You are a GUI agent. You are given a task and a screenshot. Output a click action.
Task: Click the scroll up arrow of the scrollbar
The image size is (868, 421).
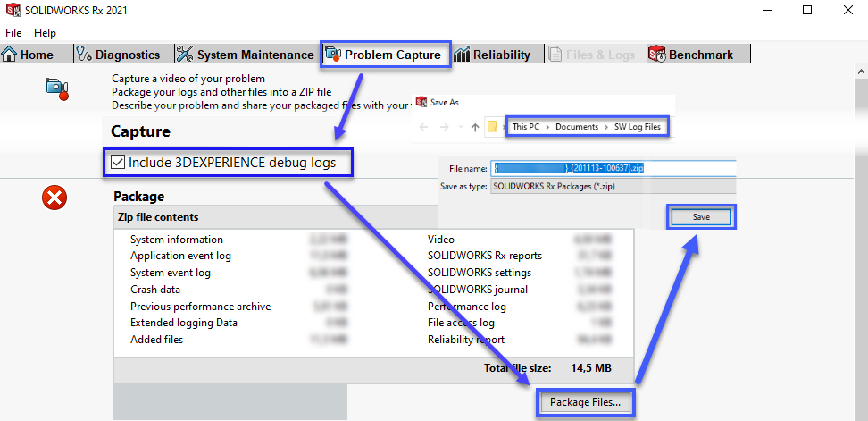861,72
